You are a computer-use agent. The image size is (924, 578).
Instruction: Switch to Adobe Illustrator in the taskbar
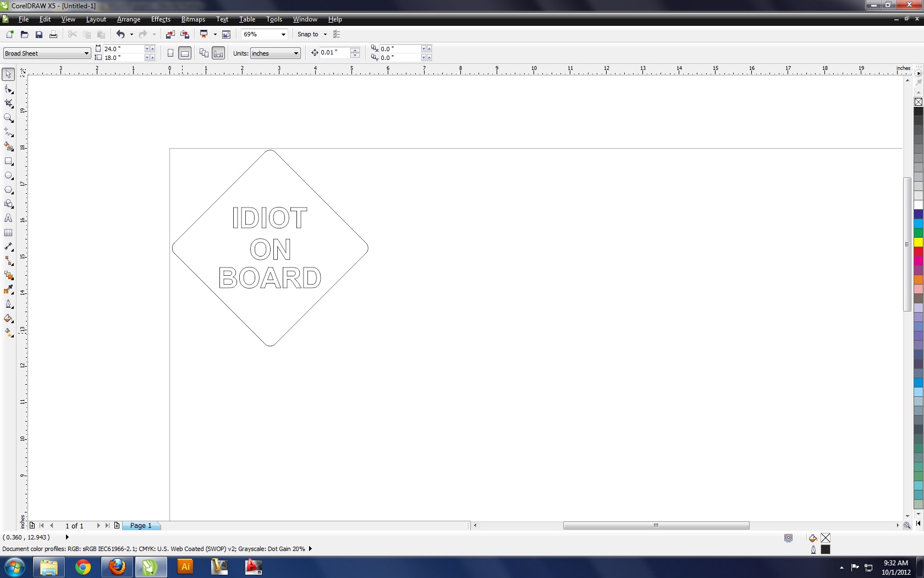tap(185, 567)
